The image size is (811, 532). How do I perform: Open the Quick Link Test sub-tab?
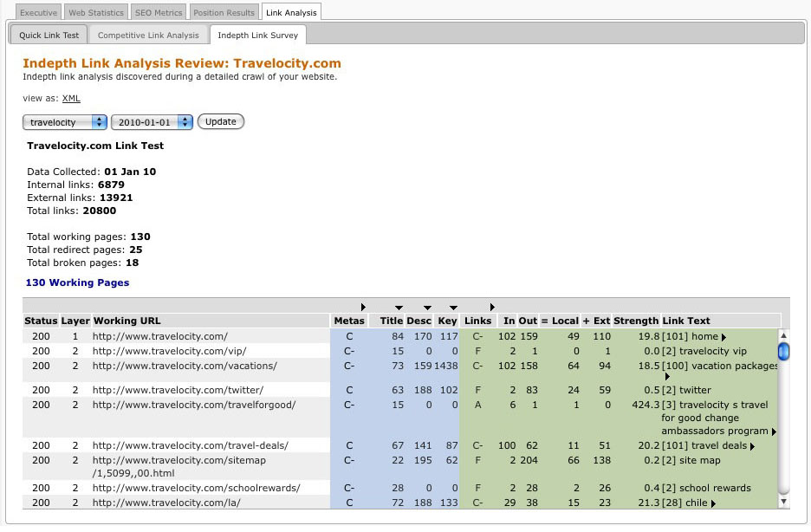pos(49,36)
